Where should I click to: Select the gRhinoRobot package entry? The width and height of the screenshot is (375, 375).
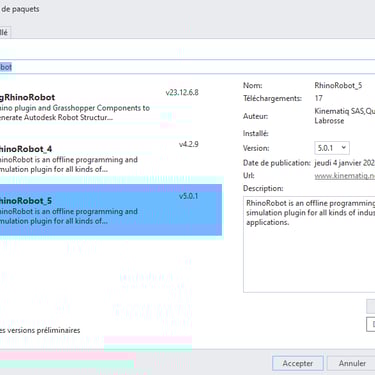(111, 107)
